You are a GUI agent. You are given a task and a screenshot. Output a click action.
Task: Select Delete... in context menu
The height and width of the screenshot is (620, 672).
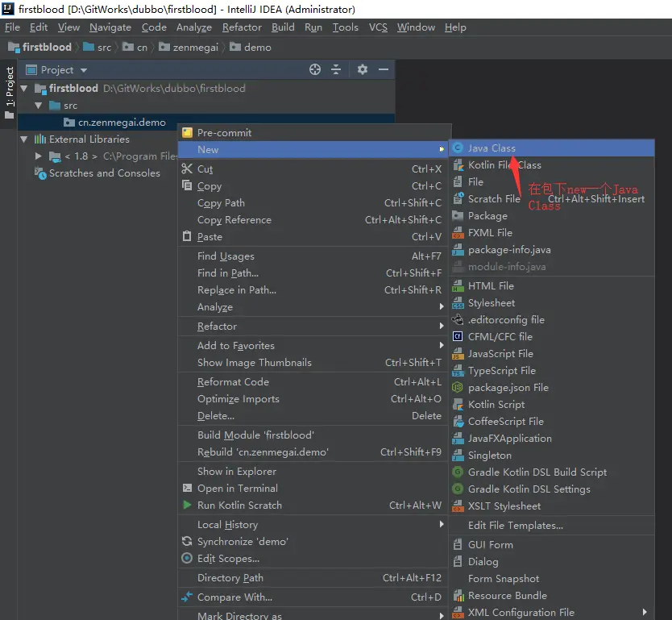[313, 415]
